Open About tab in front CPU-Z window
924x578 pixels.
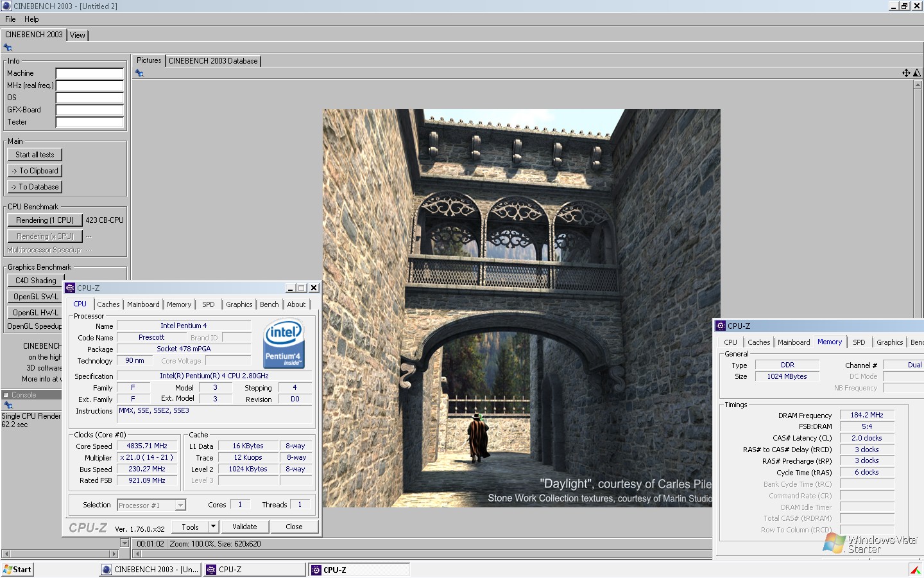coord(296,304)
